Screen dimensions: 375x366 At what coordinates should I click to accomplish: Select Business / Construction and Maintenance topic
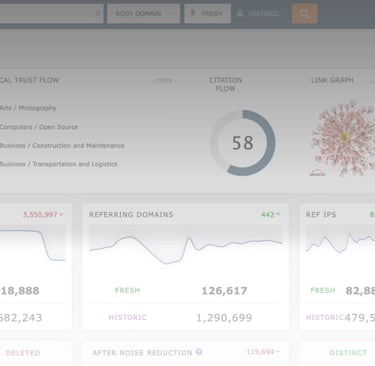(x=62, y=146)
